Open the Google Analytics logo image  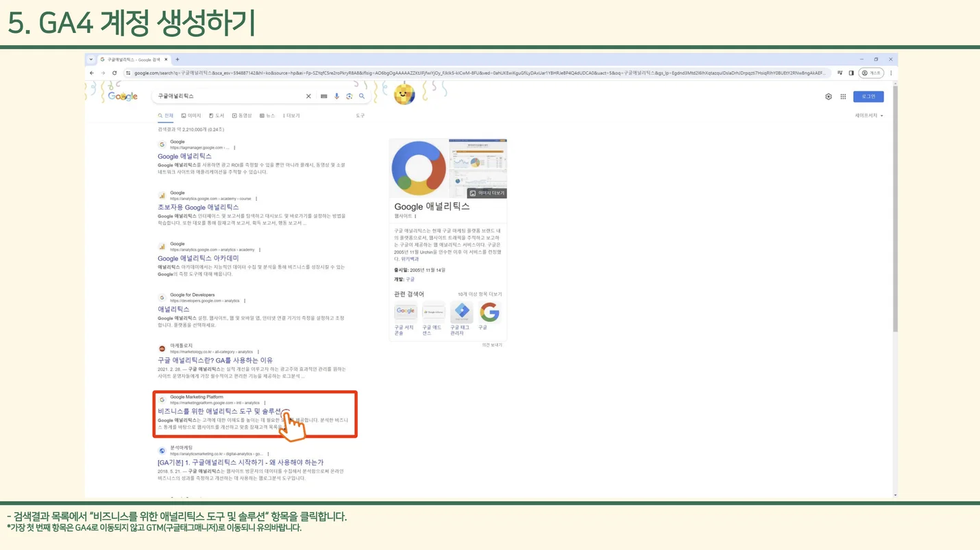click(x=419, y=168)
